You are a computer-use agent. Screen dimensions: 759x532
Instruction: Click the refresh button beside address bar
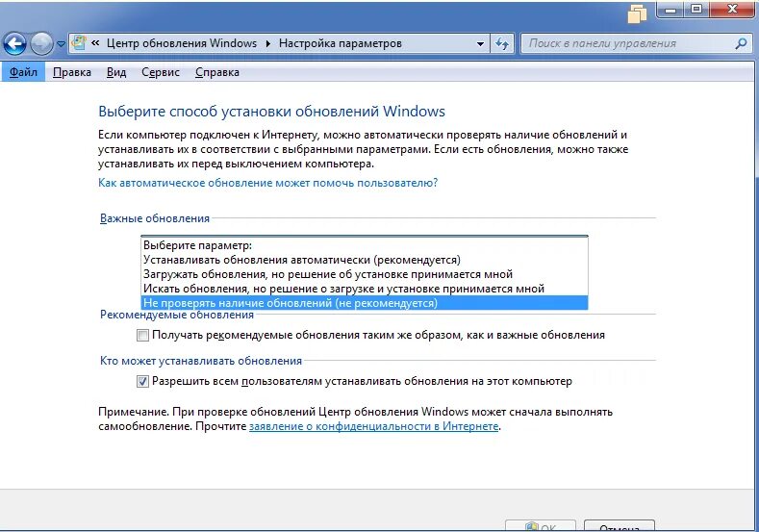(502, 43)
